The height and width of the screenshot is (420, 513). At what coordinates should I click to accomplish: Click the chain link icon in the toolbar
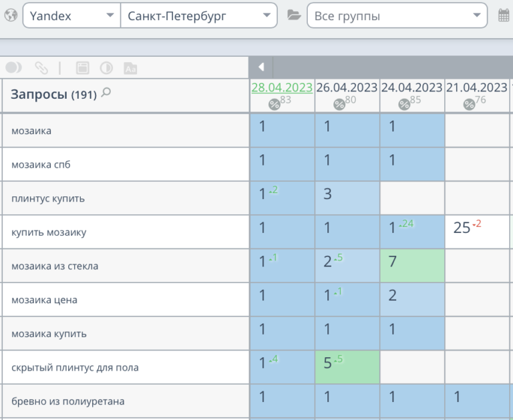pyautogui.click(x=41, y=68)
